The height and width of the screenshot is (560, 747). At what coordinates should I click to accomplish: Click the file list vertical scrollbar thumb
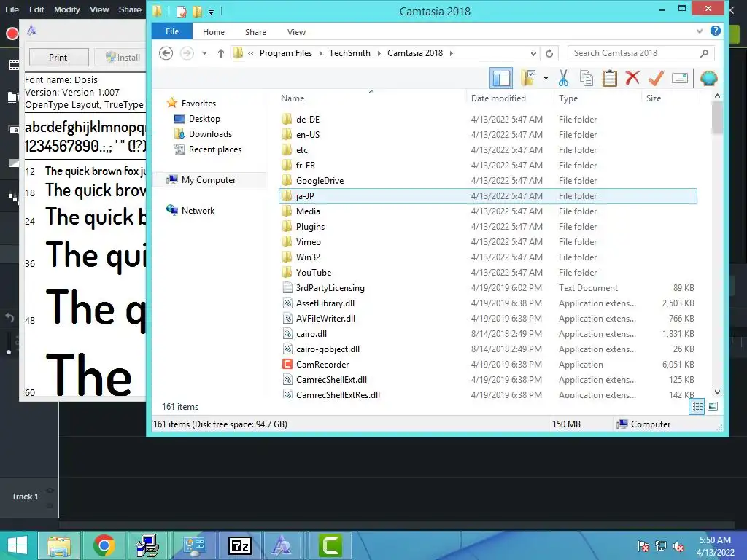tap(717, 118)
